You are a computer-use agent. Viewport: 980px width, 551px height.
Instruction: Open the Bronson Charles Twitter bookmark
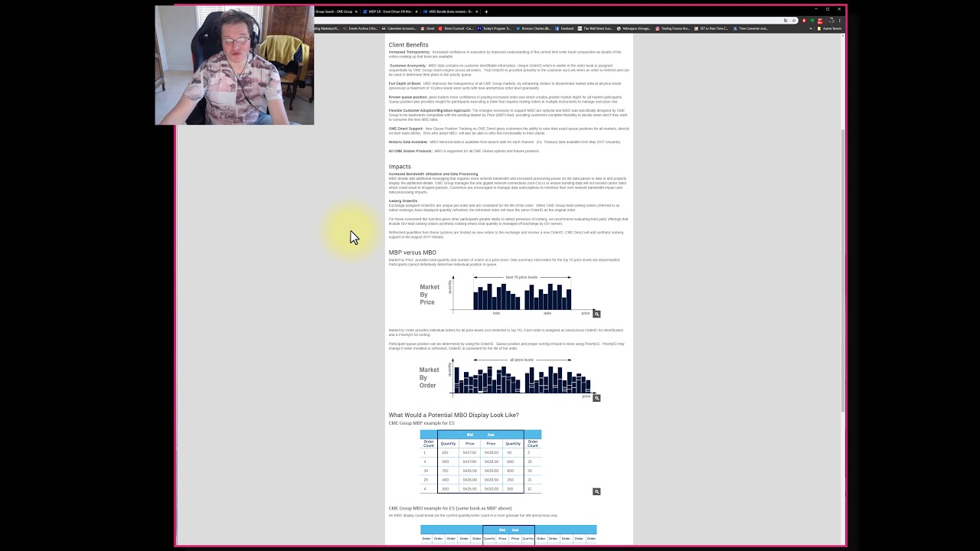point(533,28)
